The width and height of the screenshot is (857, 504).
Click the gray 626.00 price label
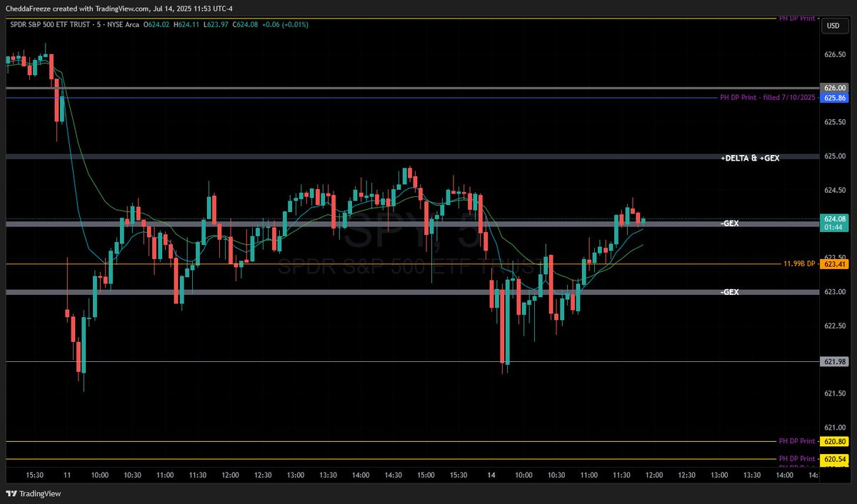pos(835,88)
